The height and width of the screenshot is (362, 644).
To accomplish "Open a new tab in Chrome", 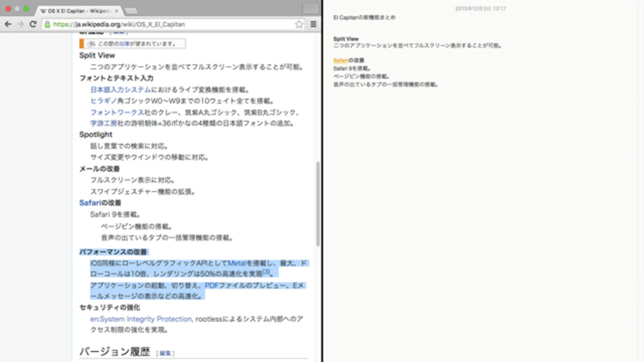I will tap(131, 11).
